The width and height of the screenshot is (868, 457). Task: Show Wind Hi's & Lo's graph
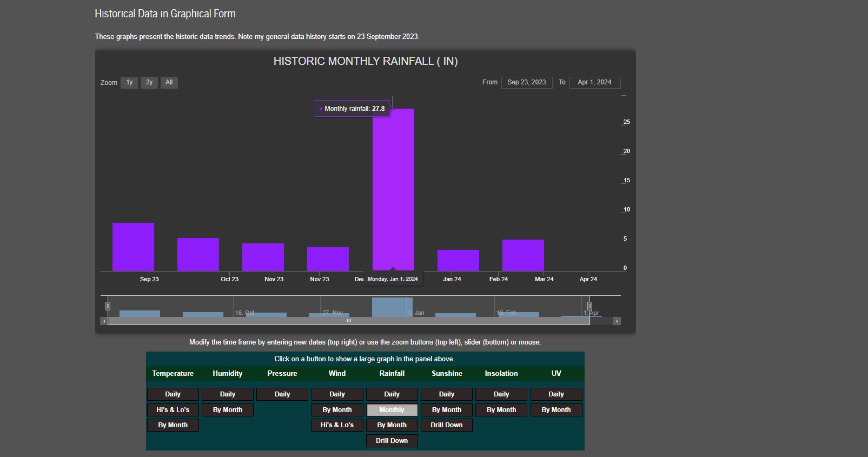tap(337, 425)
